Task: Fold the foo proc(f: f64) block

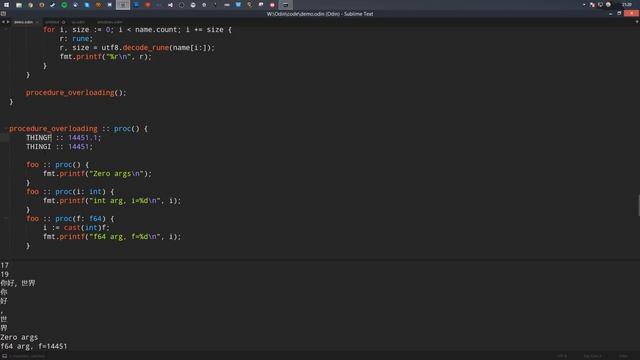Action: [x=5, y=218]
